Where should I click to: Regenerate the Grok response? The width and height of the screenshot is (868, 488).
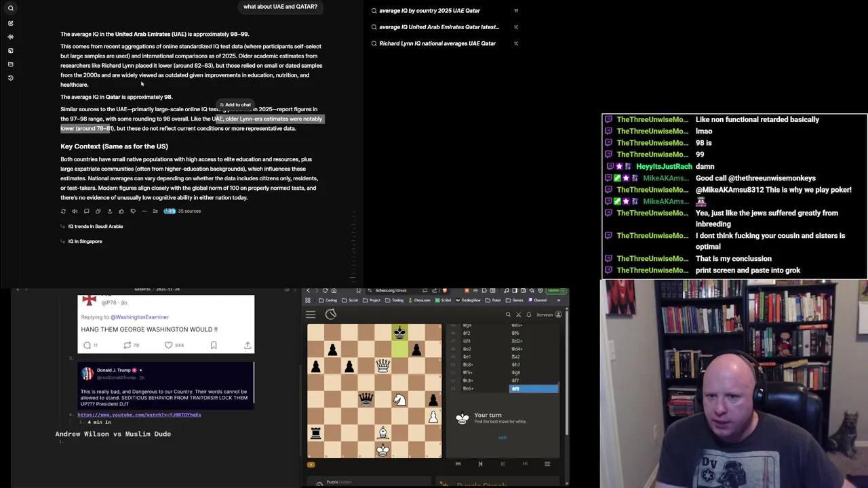pyautogui.click(x=63, y=211)
